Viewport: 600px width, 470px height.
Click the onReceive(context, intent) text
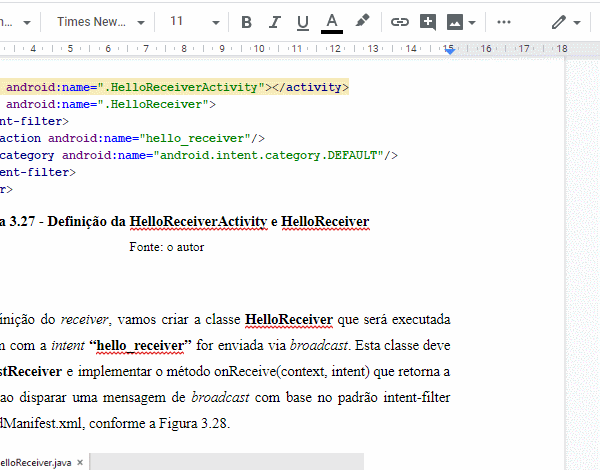(x=291, y=372)
